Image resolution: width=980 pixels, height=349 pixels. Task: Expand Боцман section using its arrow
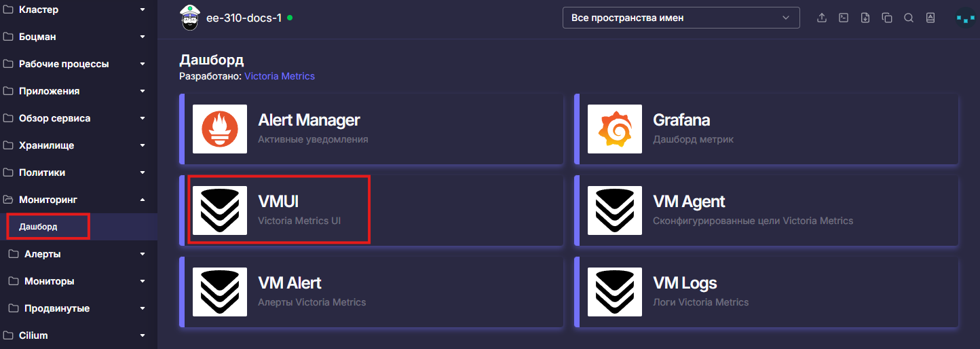[x=143, y=37]
